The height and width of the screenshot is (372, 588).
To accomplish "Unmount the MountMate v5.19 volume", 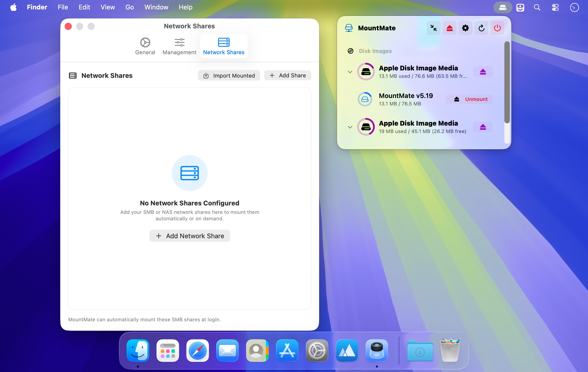I will pos(469,99).
